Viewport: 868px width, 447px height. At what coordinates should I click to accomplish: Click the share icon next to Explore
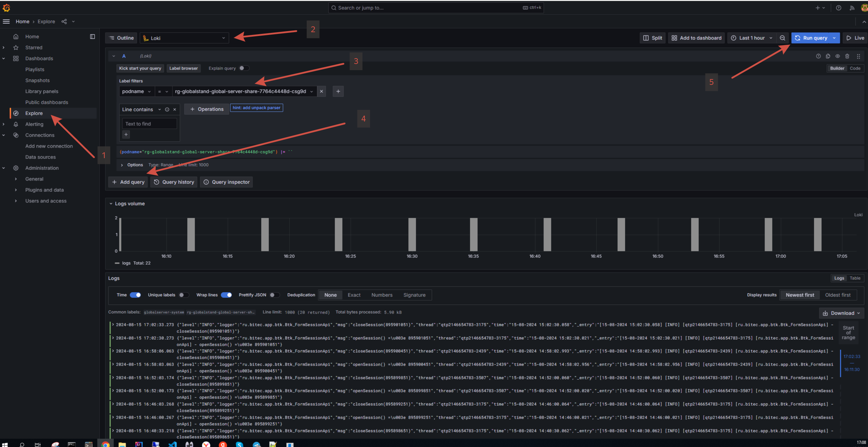(x=64, y=22)
